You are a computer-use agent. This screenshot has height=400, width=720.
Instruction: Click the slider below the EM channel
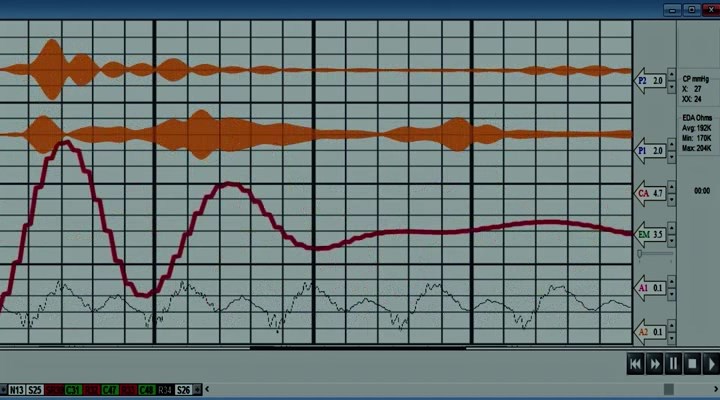640,254
